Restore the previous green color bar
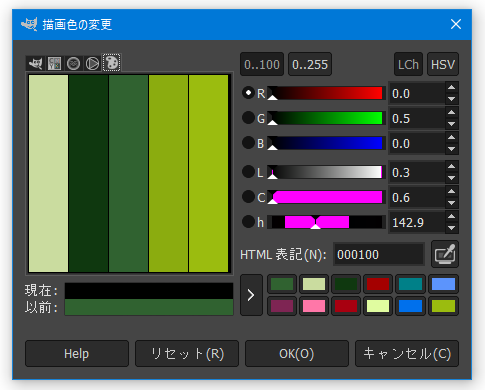 [149, 307]
